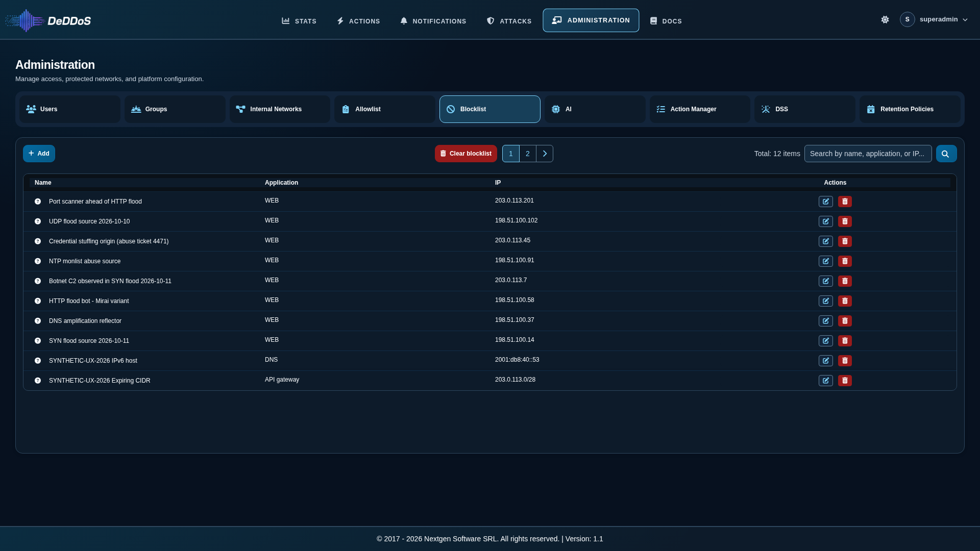Delete the SYNTHETIC-UX-2026 Expiring CIDR entry
This screenshot has height=551, width=980.
[845, 381]
